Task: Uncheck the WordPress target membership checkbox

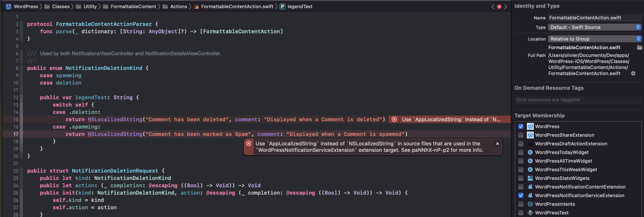Action: pyautogui.click(x=521, y=126)
